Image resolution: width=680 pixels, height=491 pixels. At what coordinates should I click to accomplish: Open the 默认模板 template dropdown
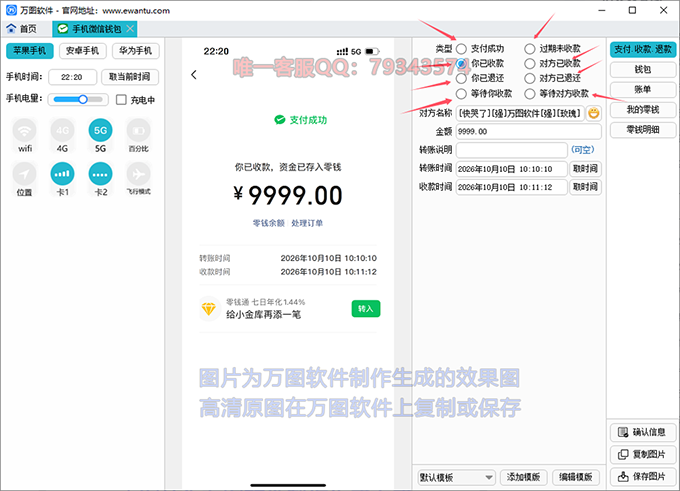[454, 477]
